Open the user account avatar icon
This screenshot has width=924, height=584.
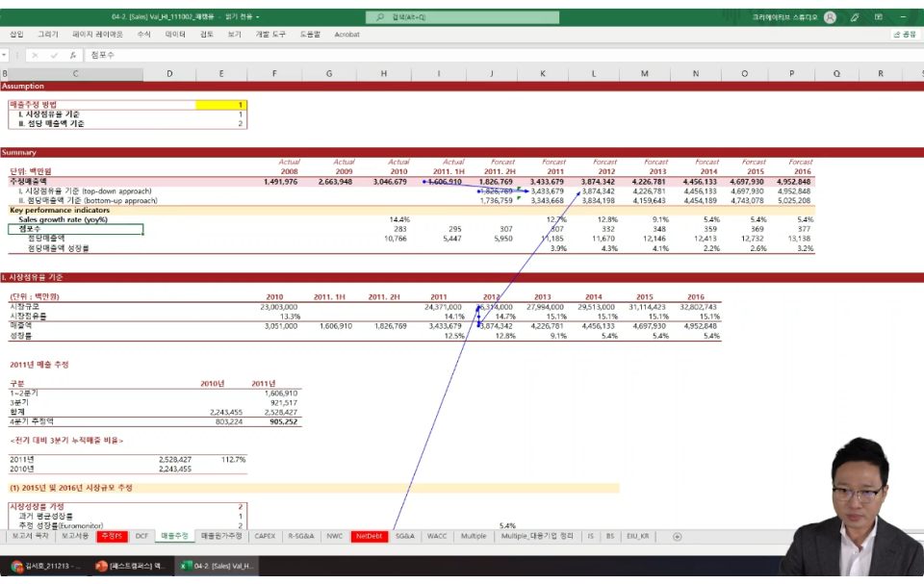coord(830,17)
